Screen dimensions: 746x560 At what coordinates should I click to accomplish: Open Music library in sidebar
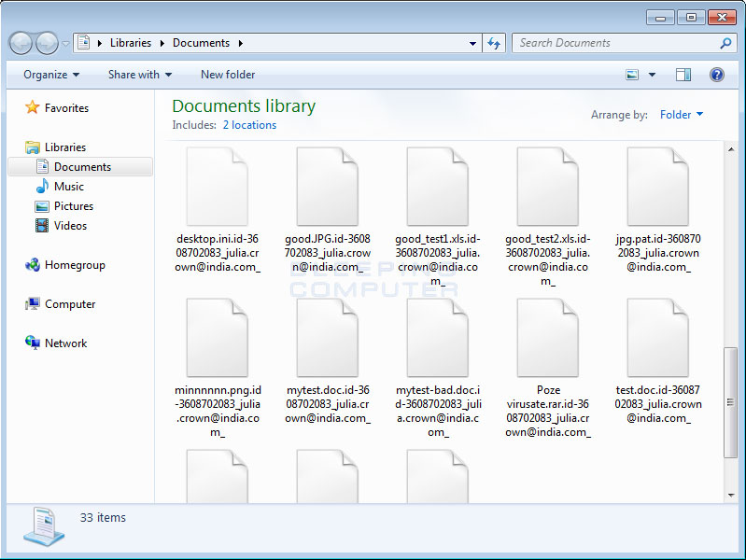69,187
